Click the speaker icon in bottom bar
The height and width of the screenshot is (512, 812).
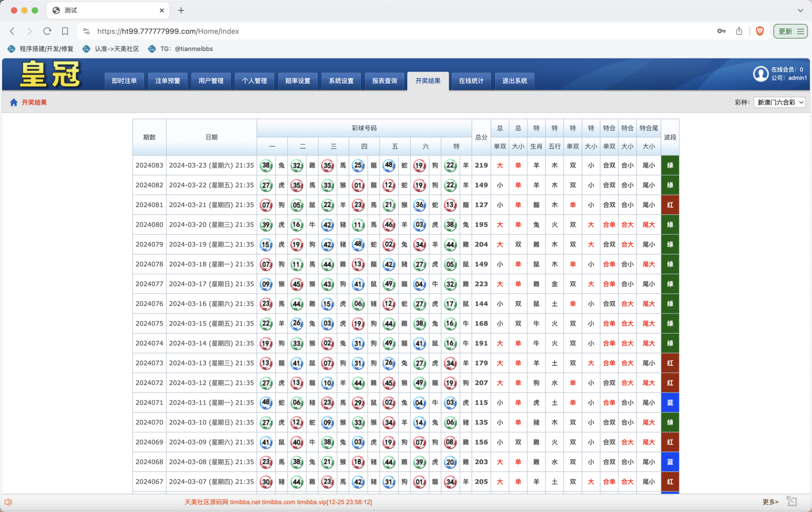point(8,501)
